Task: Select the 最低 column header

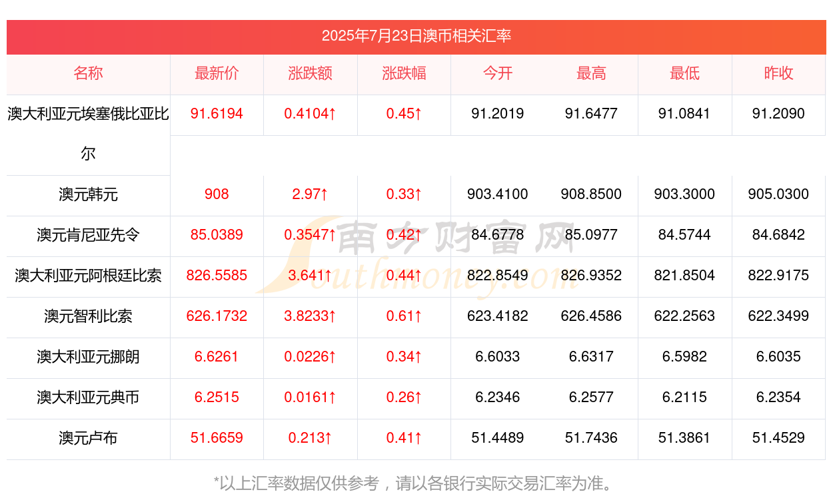Action: (x=684, y=73)
